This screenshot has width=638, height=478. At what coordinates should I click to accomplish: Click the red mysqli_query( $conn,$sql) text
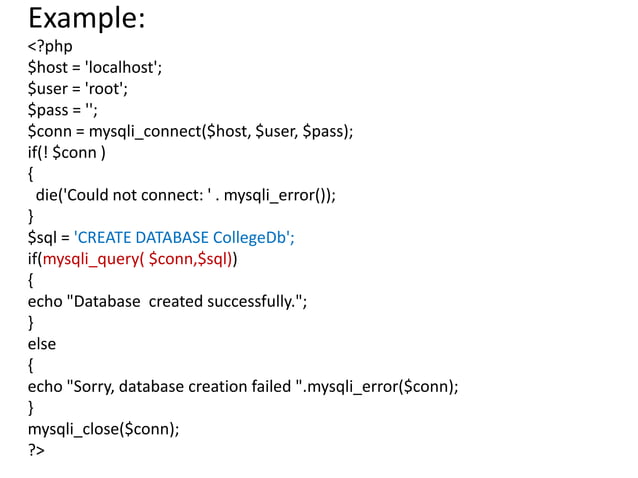138,259
